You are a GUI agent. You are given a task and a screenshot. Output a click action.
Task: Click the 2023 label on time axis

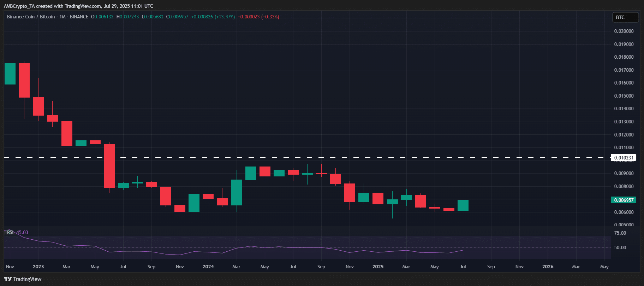pyautogui.click(x=38, y=267)
